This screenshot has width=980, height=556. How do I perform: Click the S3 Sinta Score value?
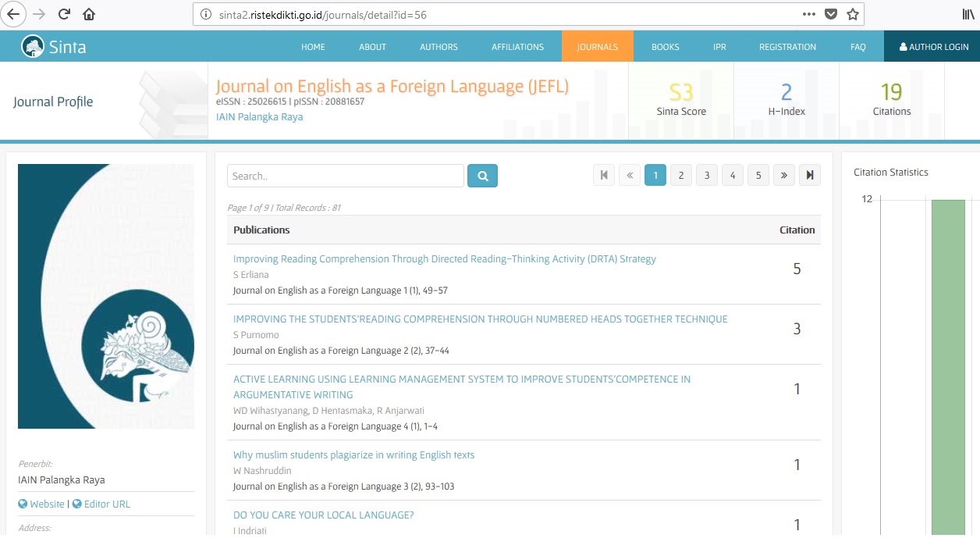[681, 92]
